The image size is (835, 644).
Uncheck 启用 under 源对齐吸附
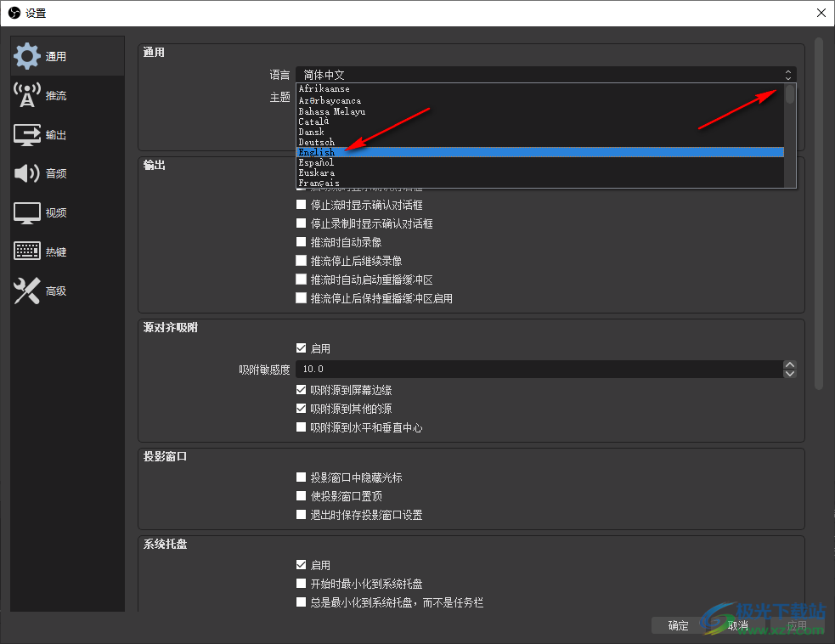pyautogui.click(x=301, y=347)
